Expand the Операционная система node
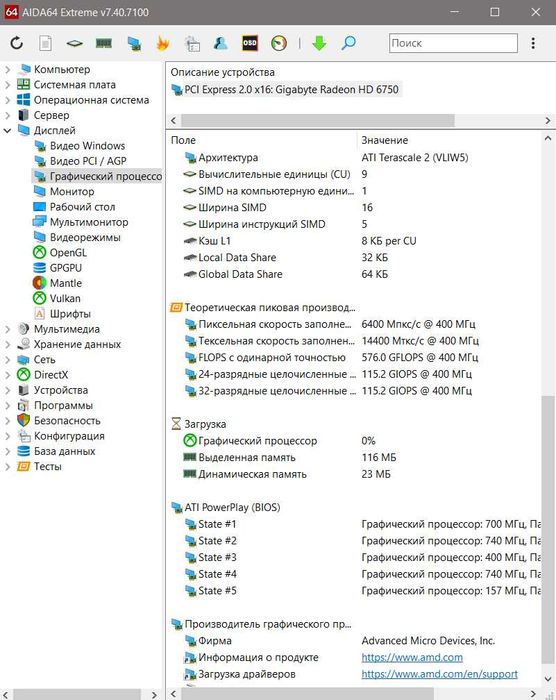 (x=7, y=100)
